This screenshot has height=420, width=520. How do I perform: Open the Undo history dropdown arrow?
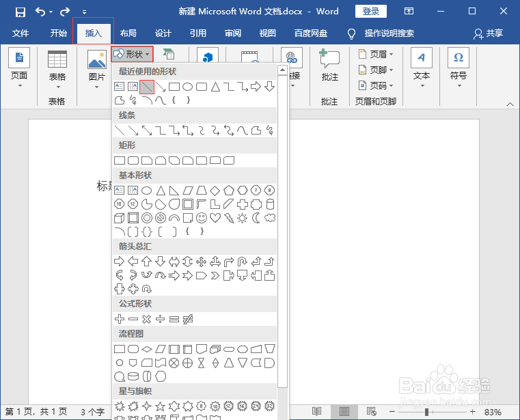coord(51,12)
